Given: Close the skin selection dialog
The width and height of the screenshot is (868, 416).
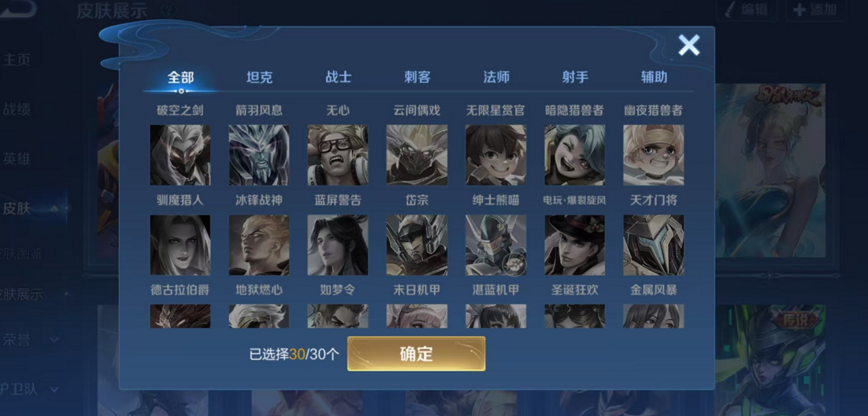Looking at the screenshot, I should (689, 45).
